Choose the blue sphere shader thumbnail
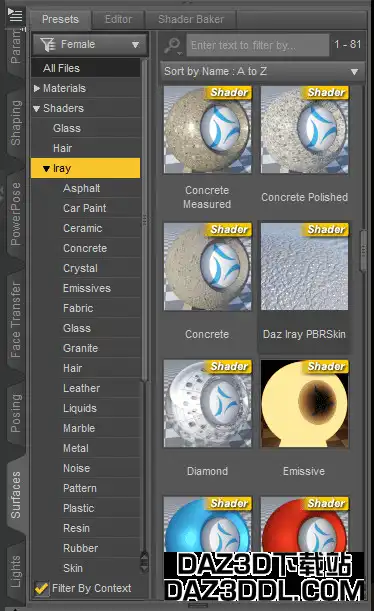The image size is (374, 611). 208,524
